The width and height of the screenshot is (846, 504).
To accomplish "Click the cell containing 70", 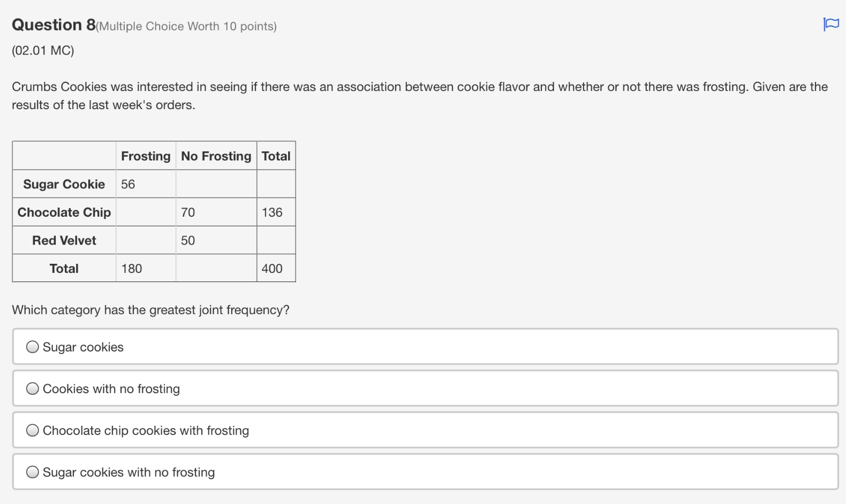I will coord(187,212).
